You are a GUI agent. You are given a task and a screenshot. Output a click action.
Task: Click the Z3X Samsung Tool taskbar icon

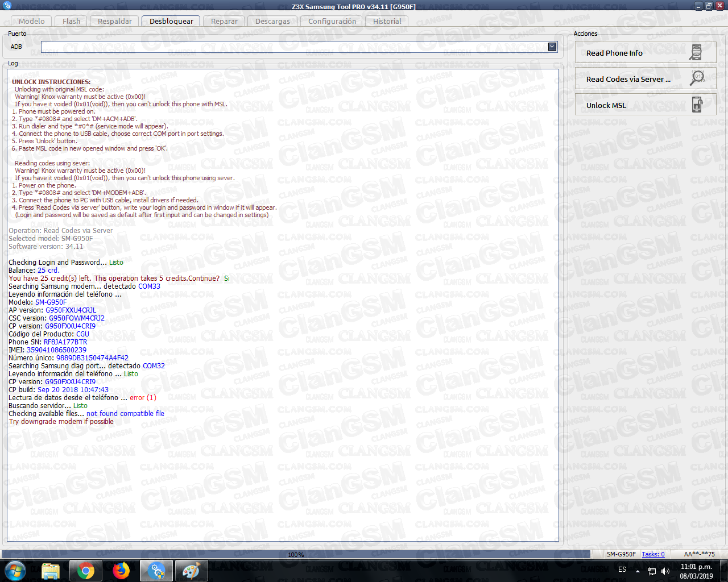[x=156, y=571]
